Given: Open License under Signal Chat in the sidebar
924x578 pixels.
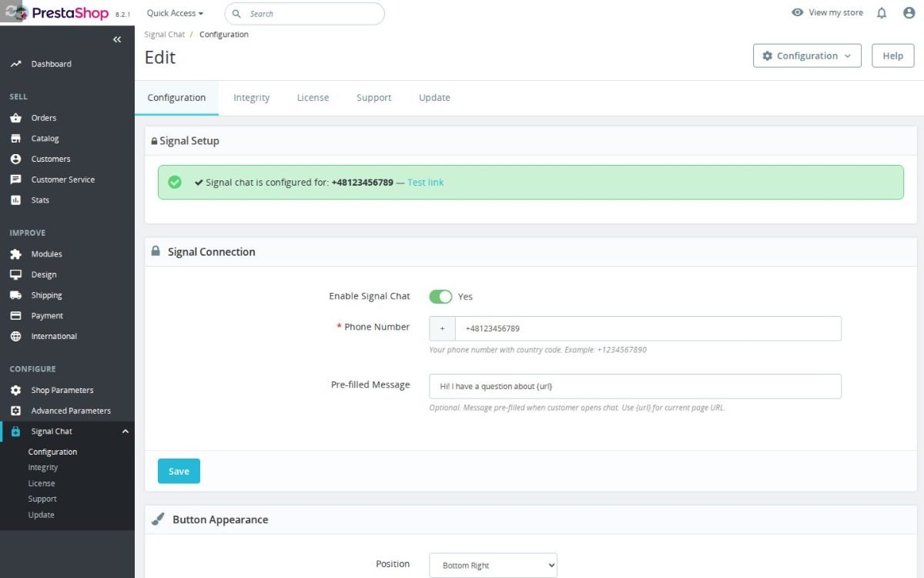Looking at the screenshot, I should 42,483.
